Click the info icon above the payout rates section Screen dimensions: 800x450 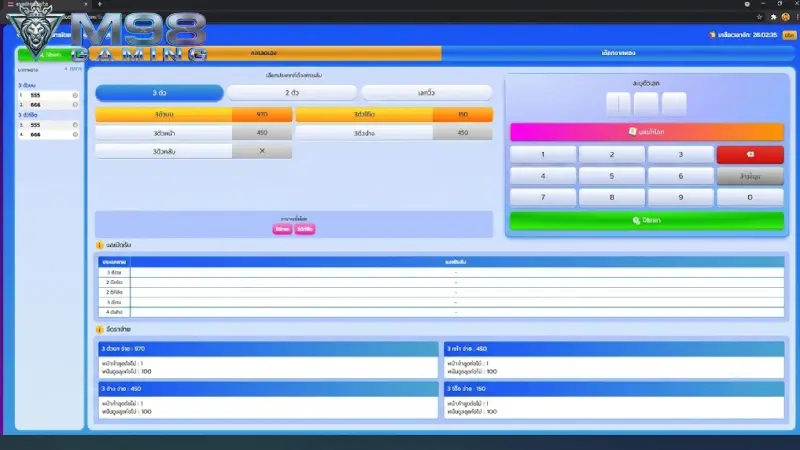click(x=99, y=330)
